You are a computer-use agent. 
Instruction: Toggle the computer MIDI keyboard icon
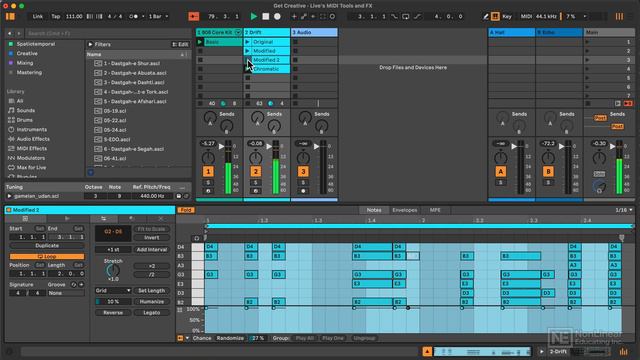coord(495,16)
